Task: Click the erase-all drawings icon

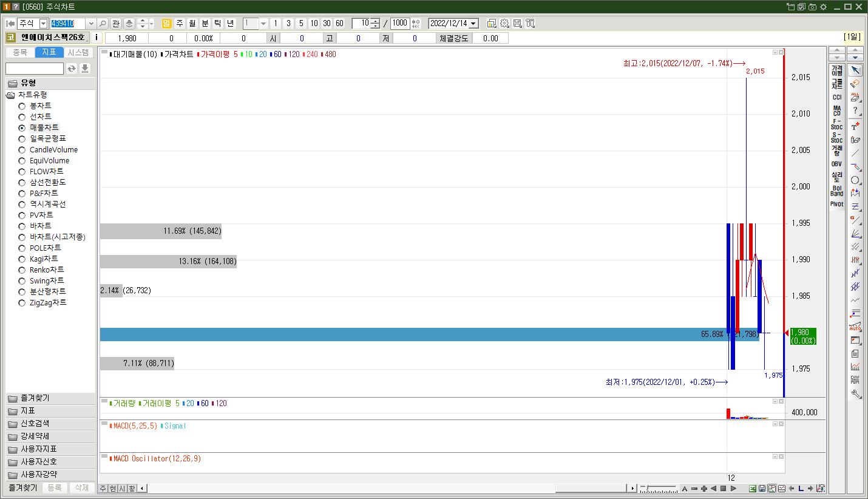Action: point(855,97)
